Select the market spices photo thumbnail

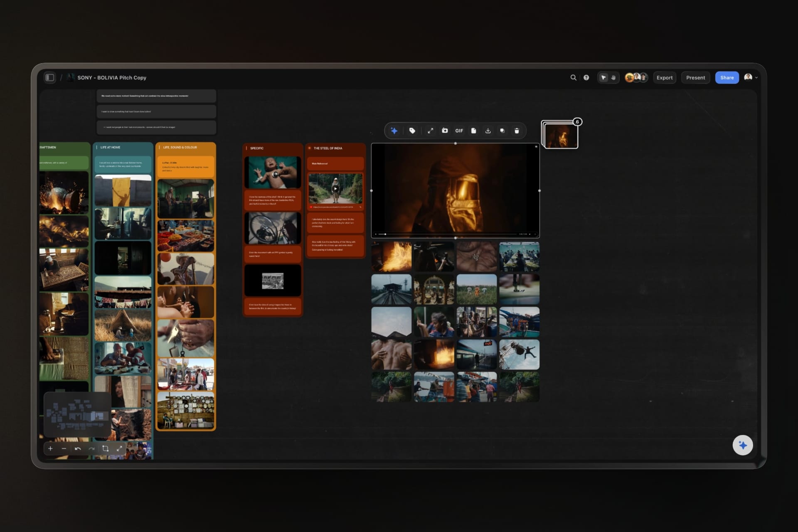click(186, 236)
